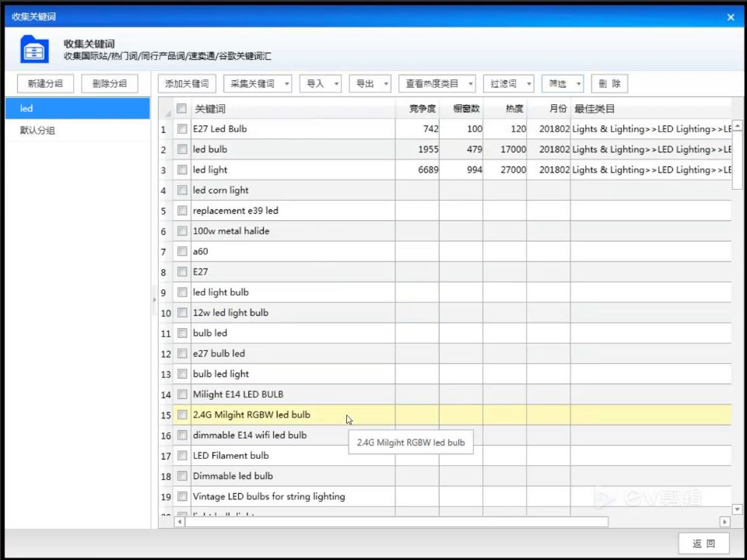Screen dimensions: 747x560
Task: Select the keyword 'bulb led light'
Action: point(220,374)
